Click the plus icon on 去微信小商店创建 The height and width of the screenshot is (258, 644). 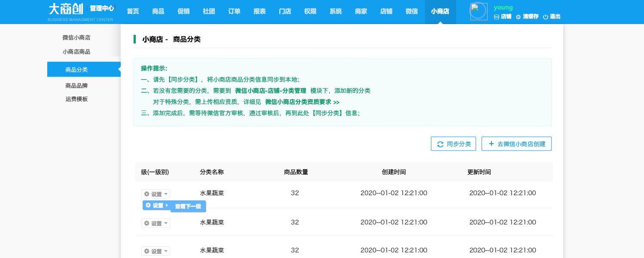pyautogui.click(x=491, y=144)
